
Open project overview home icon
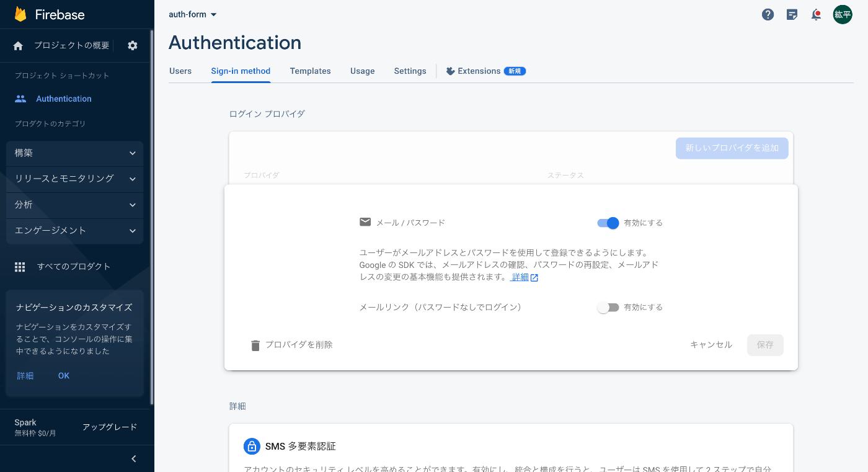[x=18, y=45]
